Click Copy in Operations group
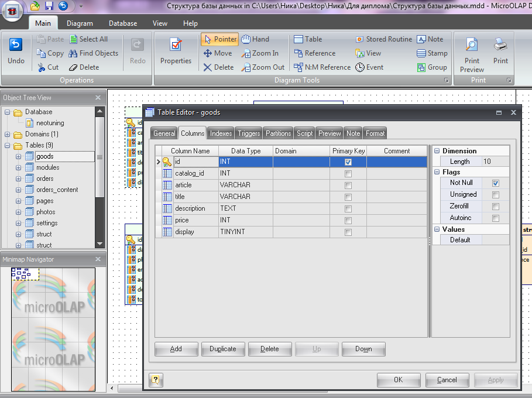532x398 pixels. [x=50, y=53]
